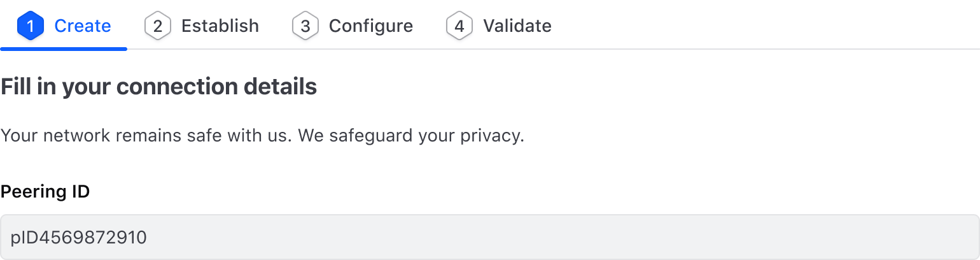Image resolution: width=980 pixels, height=260 pixels.
Task: Click the Peering ID field label
Action: 45,191
